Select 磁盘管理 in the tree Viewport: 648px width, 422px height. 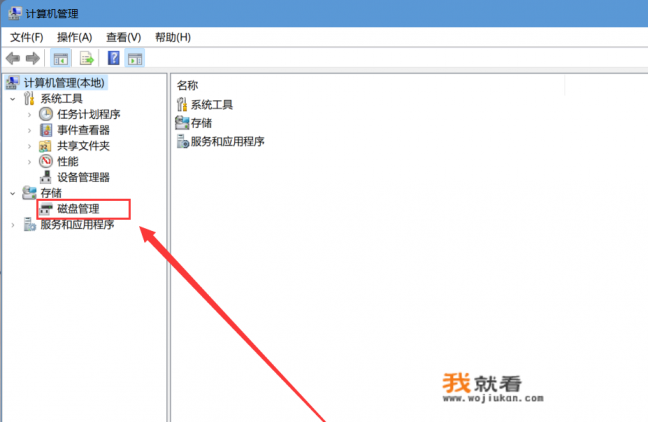[78, 209]
